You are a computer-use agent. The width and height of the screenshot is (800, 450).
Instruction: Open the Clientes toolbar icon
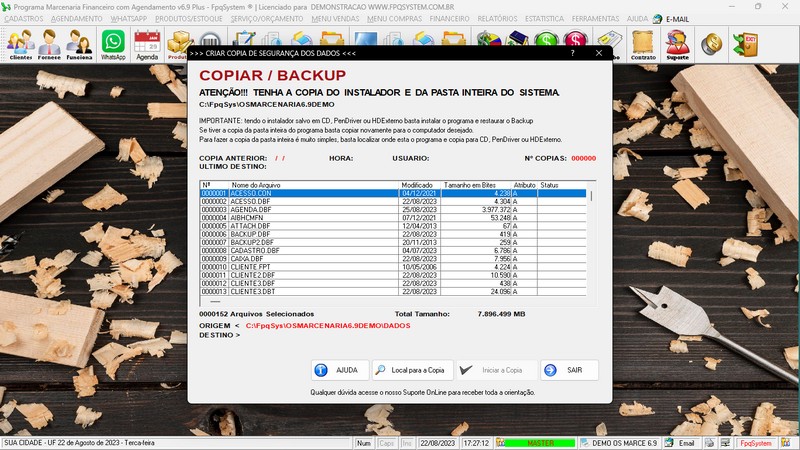20,45
